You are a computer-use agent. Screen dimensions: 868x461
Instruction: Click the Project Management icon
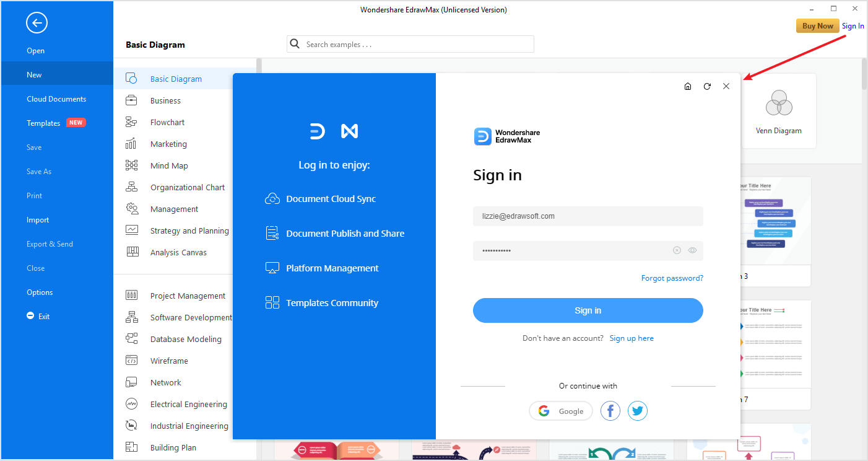131,296
